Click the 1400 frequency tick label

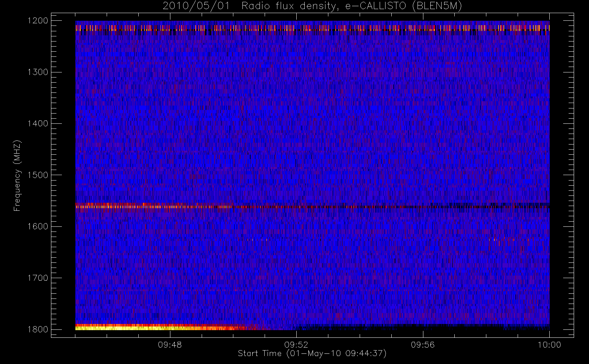click(x=38, y=123)
